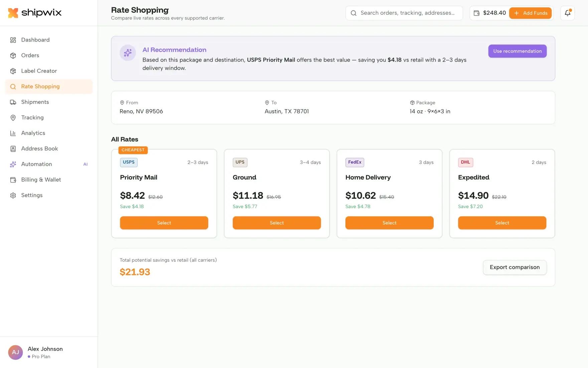Click the FedEx carrier tag
This screenshot has width=588, height=368.
(355, 162)
